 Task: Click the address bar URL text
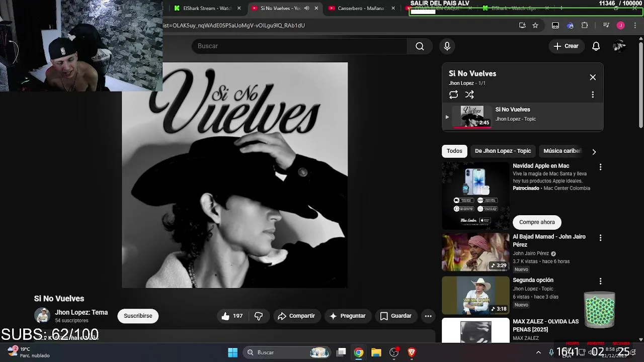(x=233, y=25)
